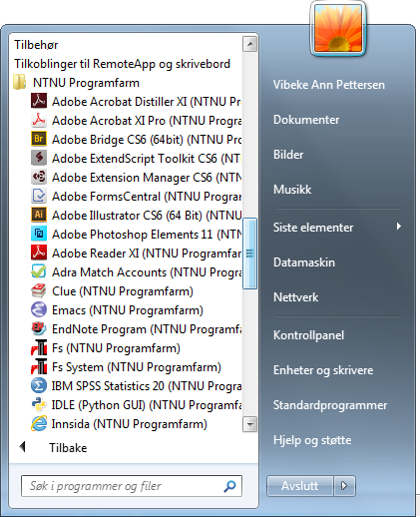Viewport: 420px width, 517px height.
Task: Open Adobe Illustrator CS6 Ai icon
Action: 39,215
